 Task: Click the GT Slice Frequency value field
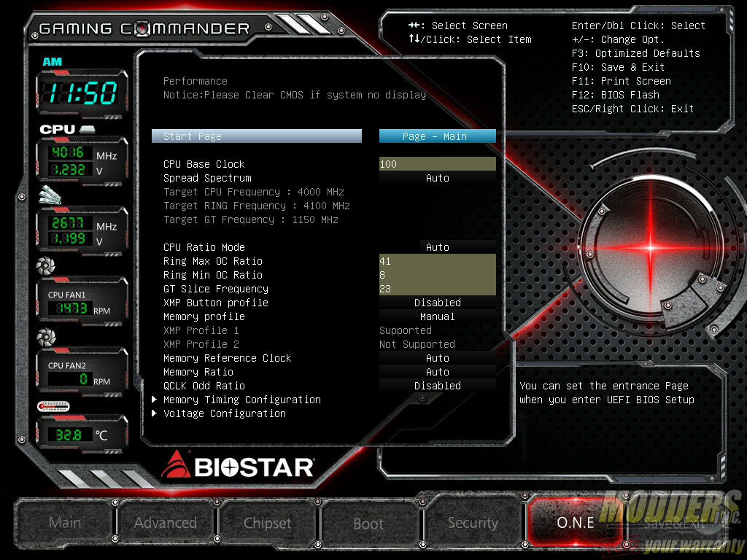[x=438, y=289]
